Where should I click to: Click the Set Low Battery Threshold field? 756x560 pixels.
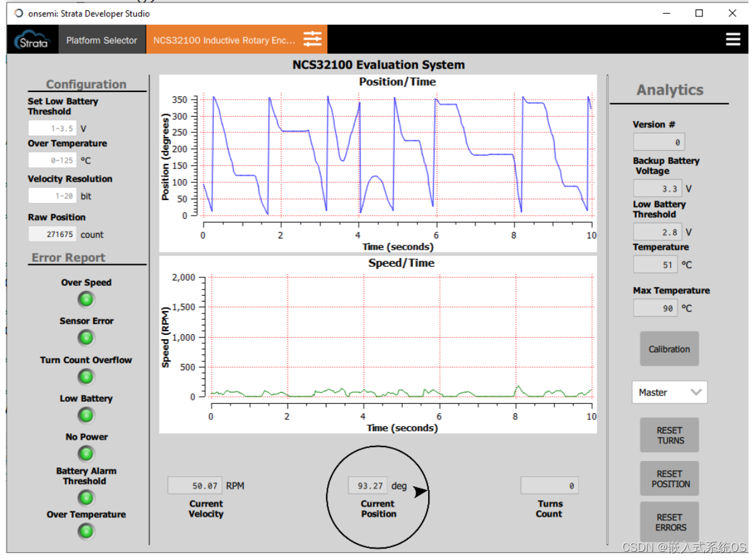coord(52,129)
